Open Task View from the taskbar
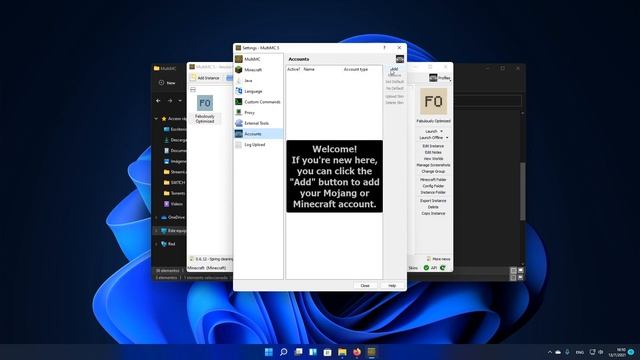Viewport: 640px width, 360px height. click(298, 352)
